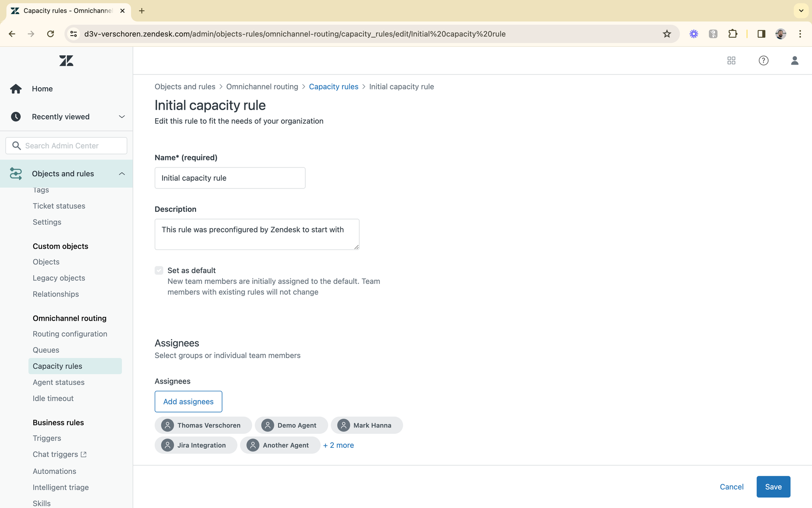812x508 pixels.
Task: Open Routing configuration in sidebar
Action: (70, 334)
